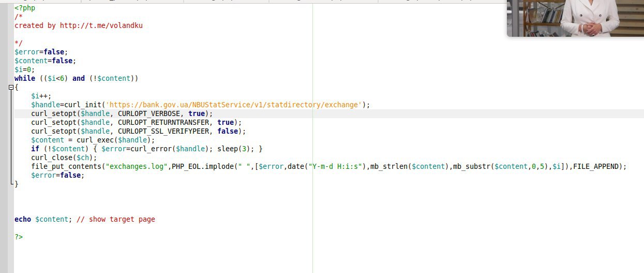Click the $content = curl_exec($handle); line

93,140
